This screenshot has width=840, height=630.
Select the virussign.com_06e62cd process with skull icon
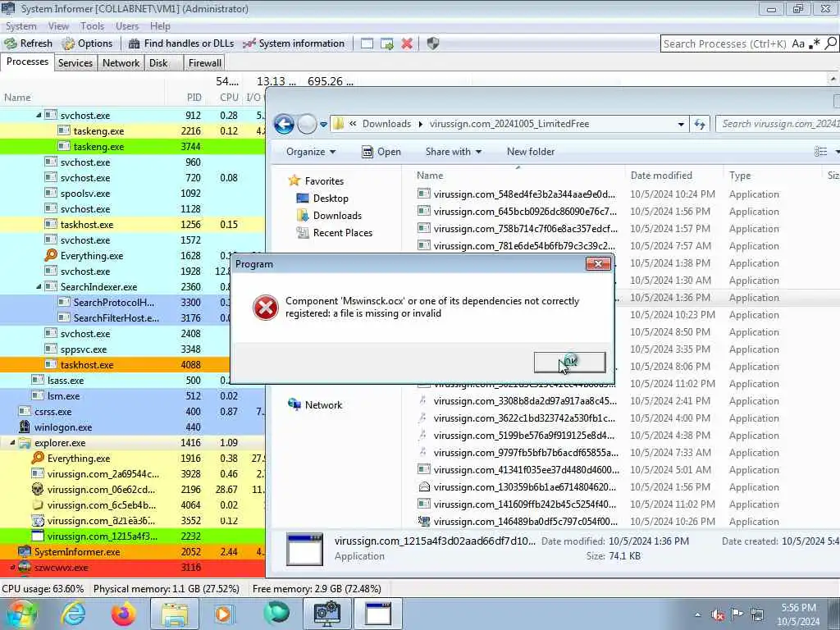132,490
